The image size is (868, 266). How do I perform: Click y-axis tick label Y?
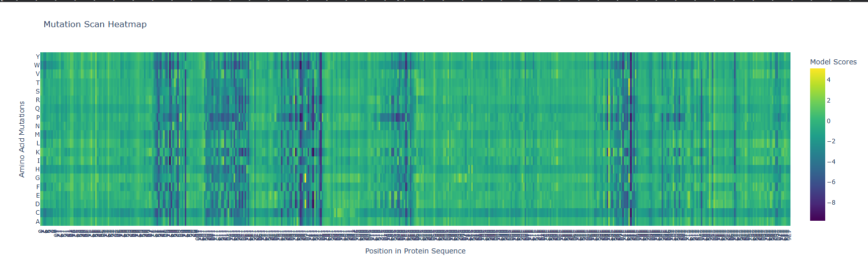click(37, 57)
